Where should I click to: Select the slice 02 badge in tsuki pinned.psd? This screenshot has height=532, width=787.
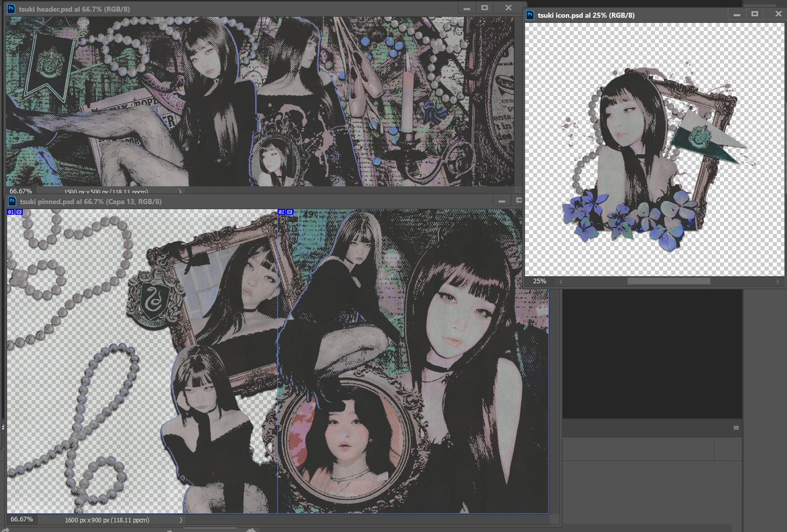tap(286, 212)
